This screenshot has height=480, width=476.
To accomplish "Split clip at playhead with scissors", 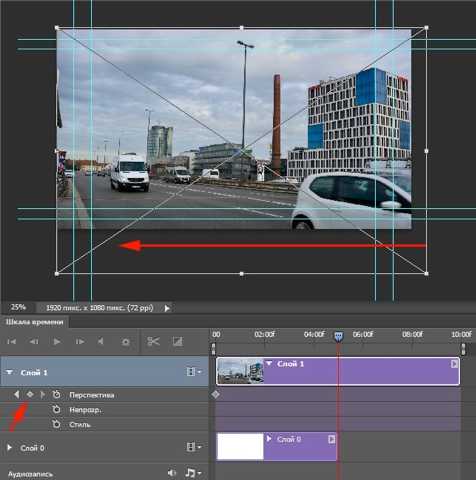I will pos(153,341).
